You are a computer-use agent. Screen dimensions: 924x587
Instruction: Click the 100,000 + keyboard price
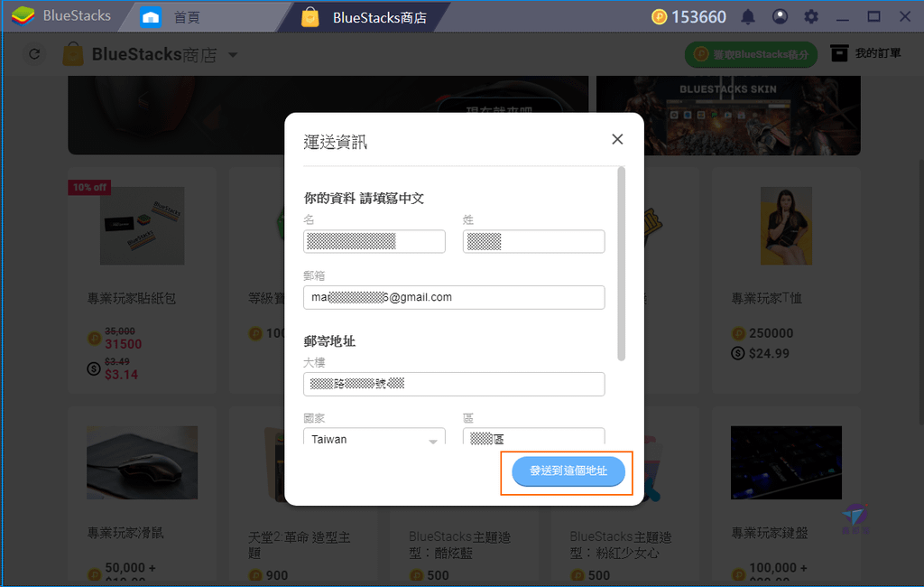(x=778, y=567)
